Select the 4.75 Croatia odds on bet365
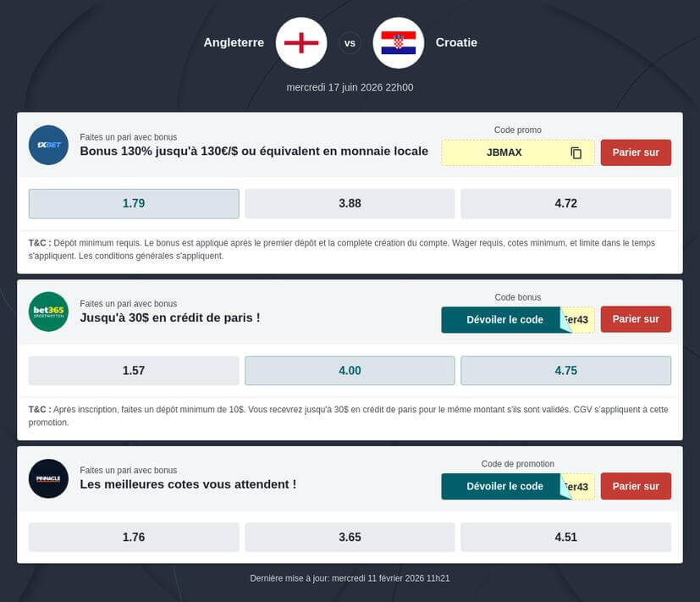 tap(565, 370)
